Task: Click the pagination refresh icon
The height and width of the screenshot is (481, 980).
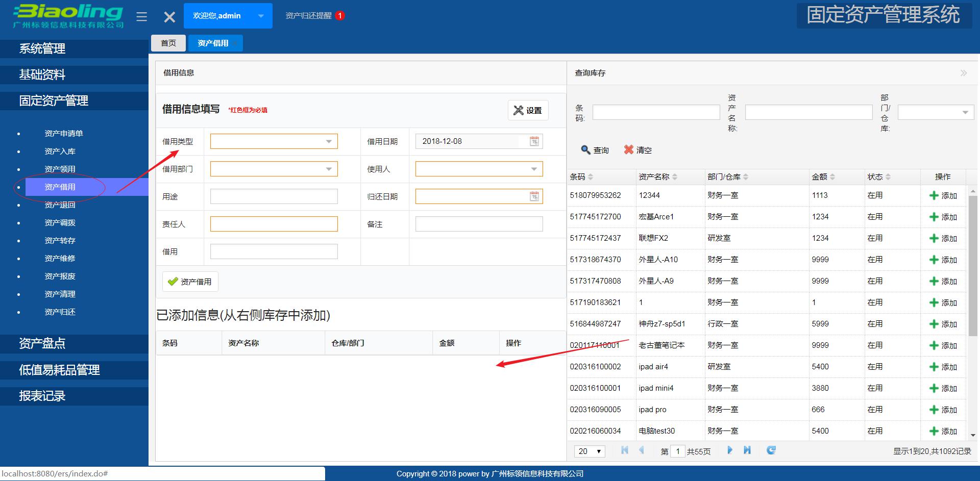Action: click(771, 450)
